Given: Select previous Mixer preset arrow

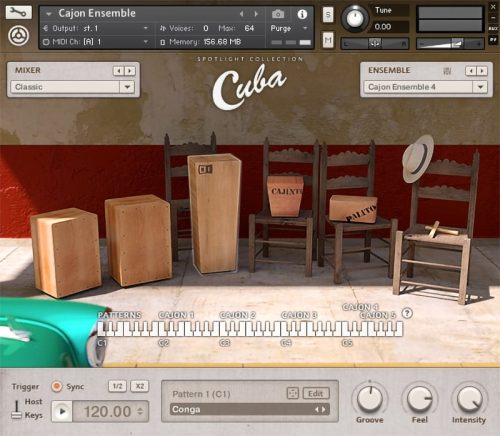Looking at the screenshot, I should point(118,71).
